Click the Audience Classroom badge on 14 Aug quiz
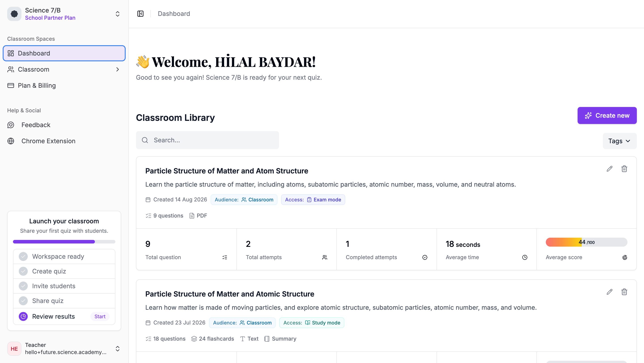Viewport: 644px width, 363px height. 244,200
